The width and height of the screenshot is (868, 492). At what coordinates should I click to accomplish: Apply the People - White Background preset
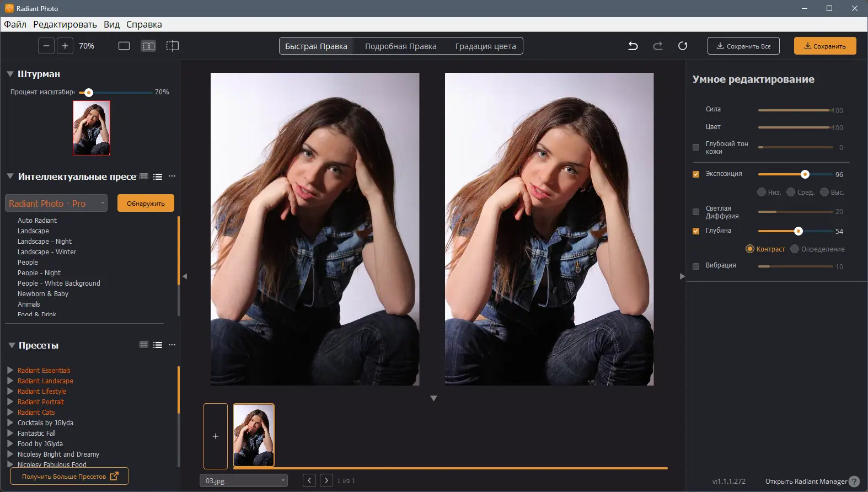tap(59, 283)
